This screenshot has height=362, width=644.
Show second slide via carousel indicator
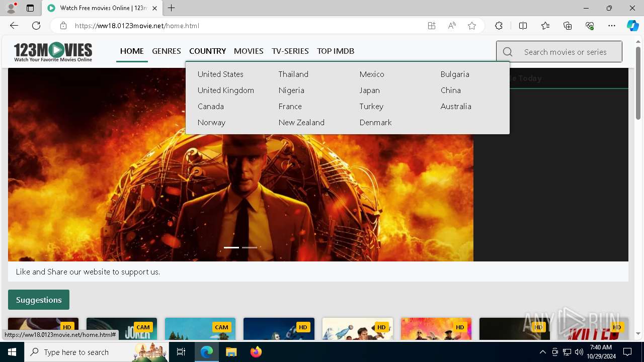[250, 247]
